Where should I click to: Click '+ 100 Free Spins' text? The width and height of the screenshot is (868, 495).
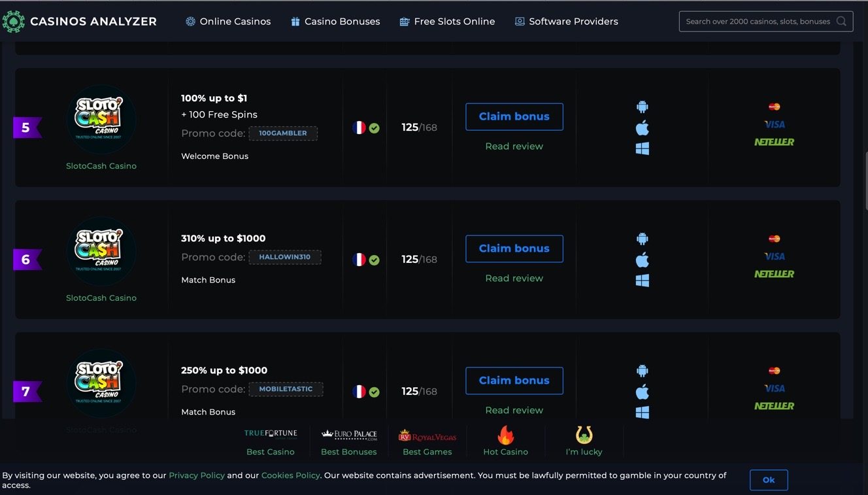pyautogui.click(x=219, y=114)
